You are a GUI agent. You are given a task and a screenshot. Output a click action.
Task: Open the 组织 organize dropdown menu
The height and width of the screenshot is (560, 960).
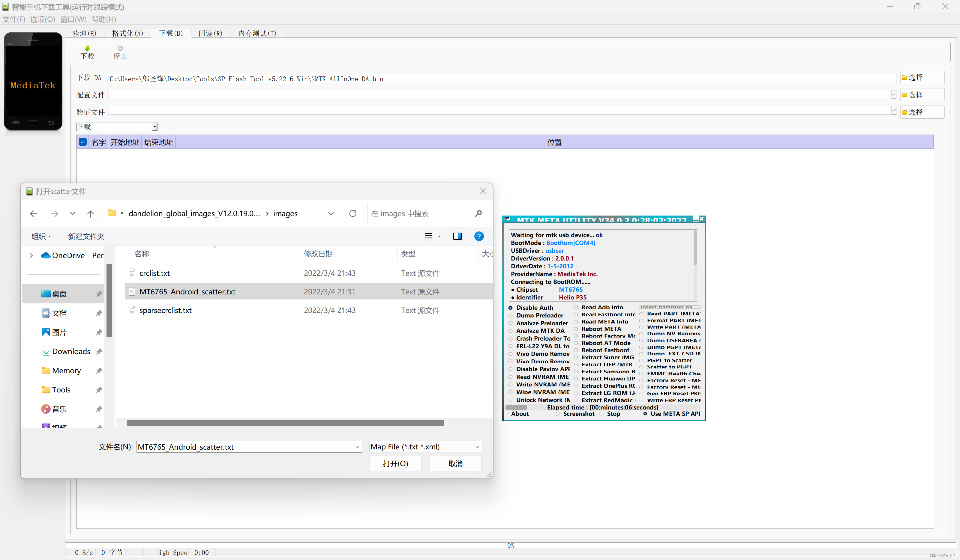point(41,237)
